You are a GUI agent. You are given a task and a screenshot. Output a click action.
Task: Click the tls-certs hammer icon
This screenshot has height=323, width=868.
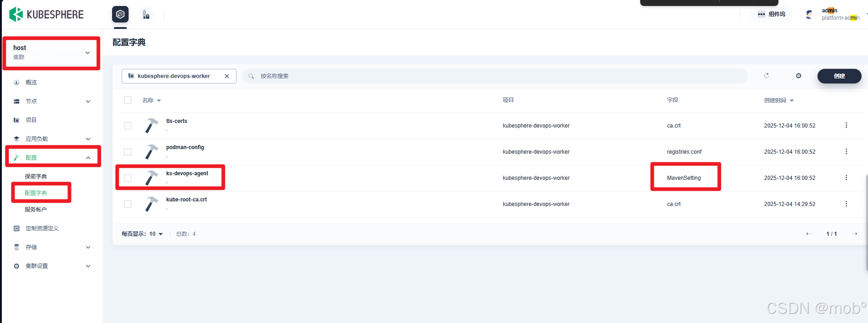pyautogui.click(x=151, y=126)
